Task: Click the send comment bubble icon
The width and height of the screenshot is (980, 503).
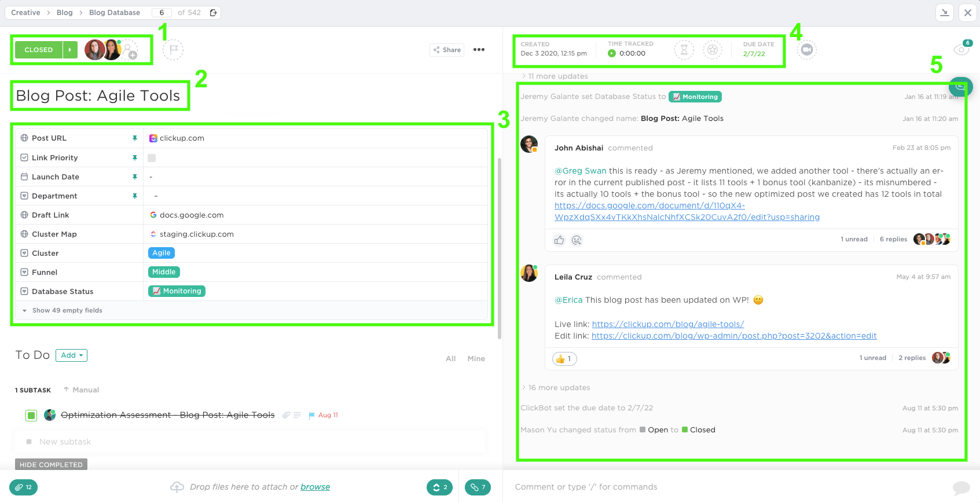Action: pos(961,488)
